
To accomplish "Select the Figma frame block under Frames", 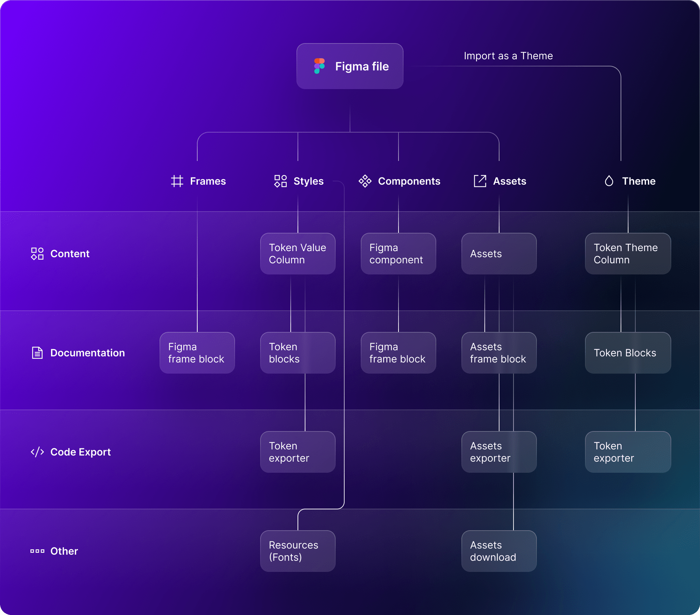I will pos(197,353).
